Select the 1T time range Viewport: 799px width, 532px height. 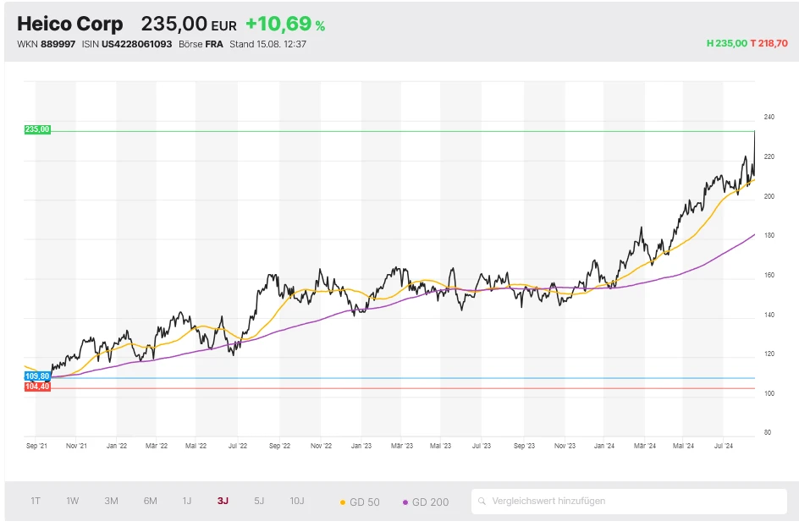coord(36,501)
